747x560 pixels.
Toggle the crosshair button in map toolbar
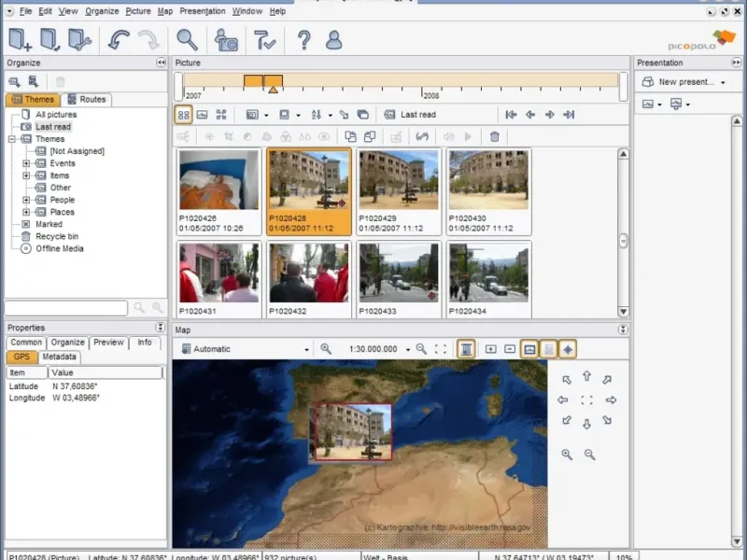(x=568, y=349)
